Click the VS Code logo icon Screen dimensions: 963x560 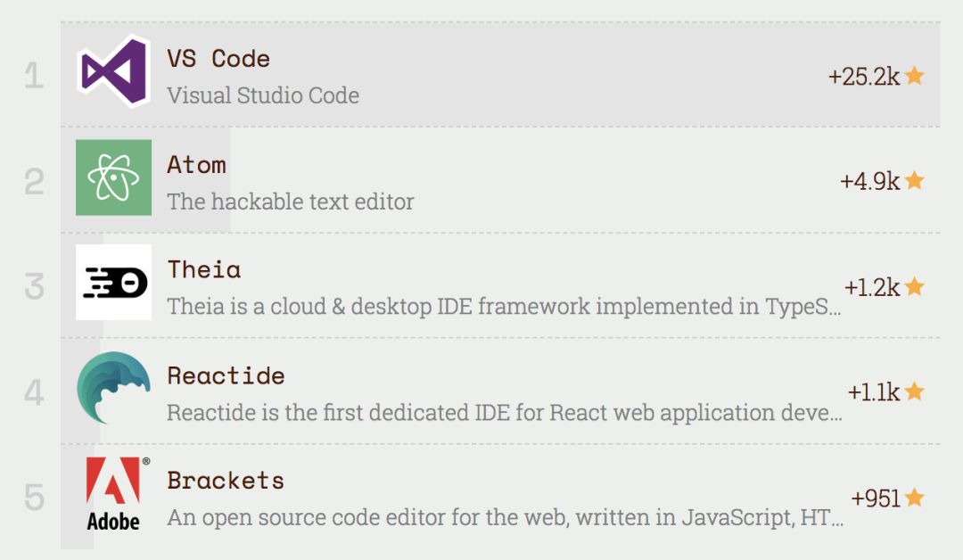(x=113, y=72)
